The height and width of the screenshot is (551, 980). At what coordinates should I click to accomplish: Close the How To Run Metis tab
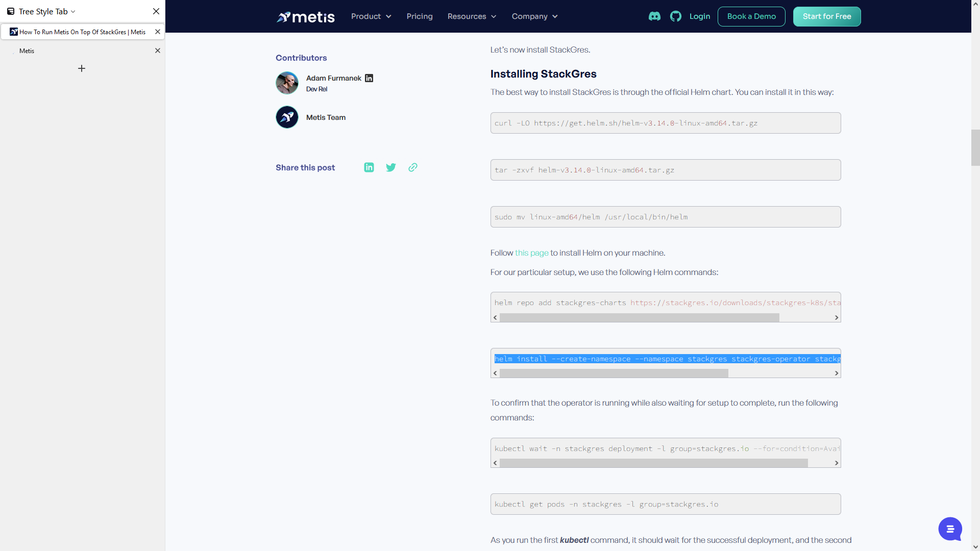[158, 32]
